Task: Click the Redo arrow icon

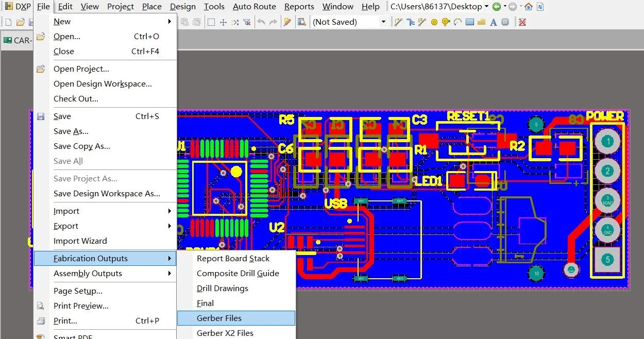Action: (273, 22)
